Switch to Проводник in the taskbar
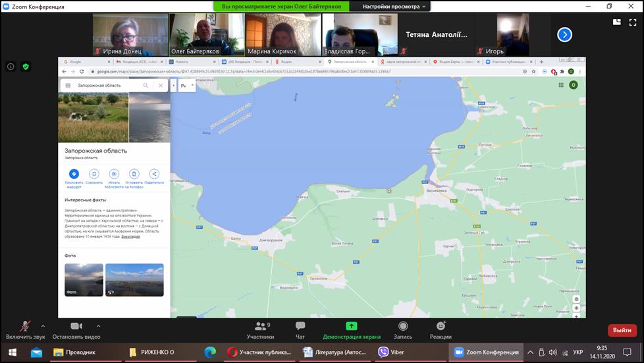Screen dimensions: 644x363 [x=76, y=352]
